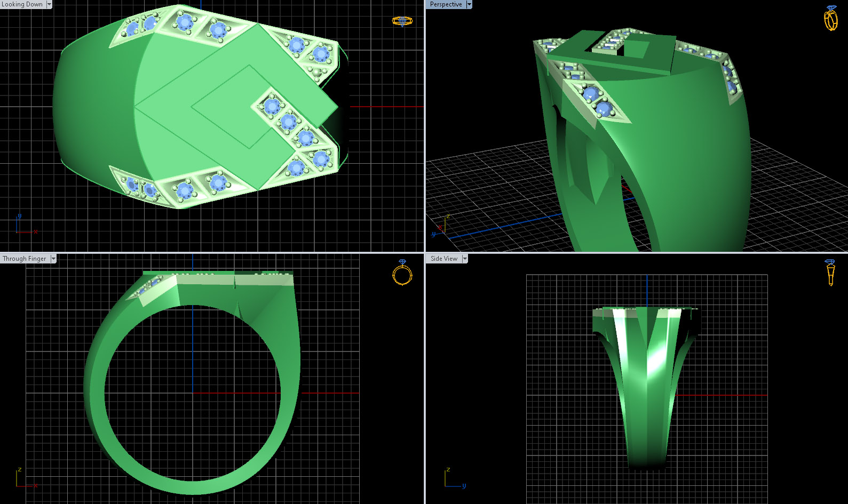Open the Through Finger viewport dropdown arrow
This screenshot has width=848, height=504.
[x=53, y=259]
